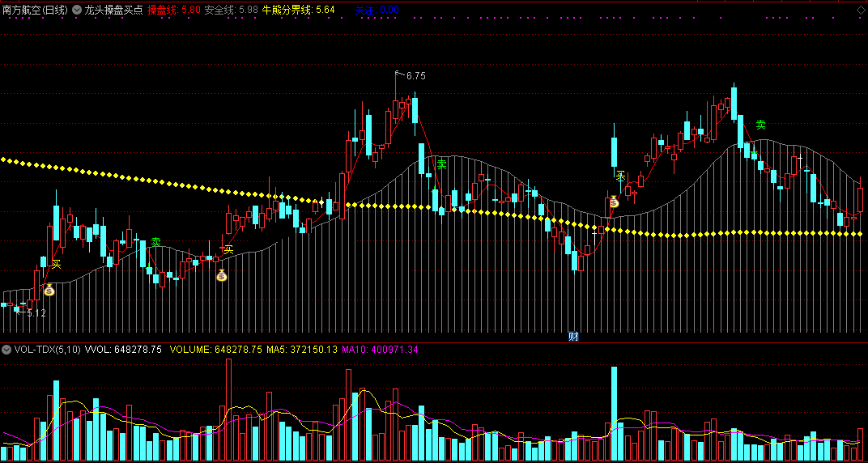Click the tallest cyan volume bar
Image resolution: width=868 pixels, height=463 pixels.
pos(614,414)
